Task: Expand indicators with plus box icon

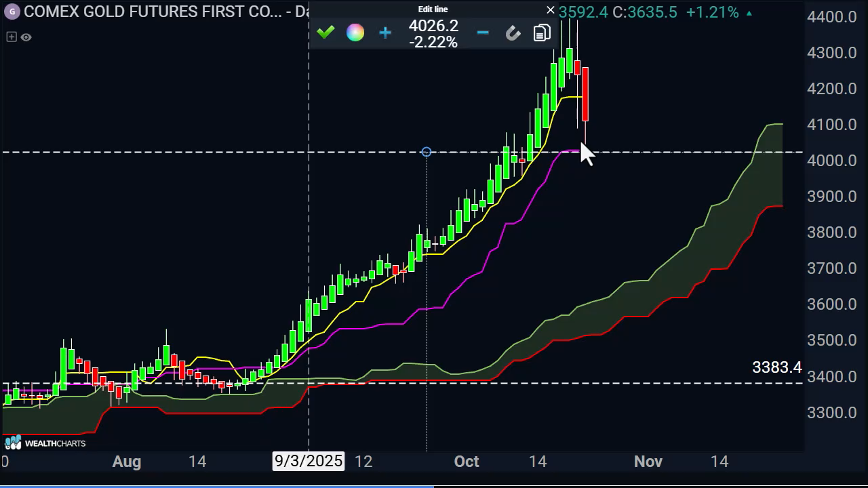Action: pyautogui.click(x=12, y=37)
